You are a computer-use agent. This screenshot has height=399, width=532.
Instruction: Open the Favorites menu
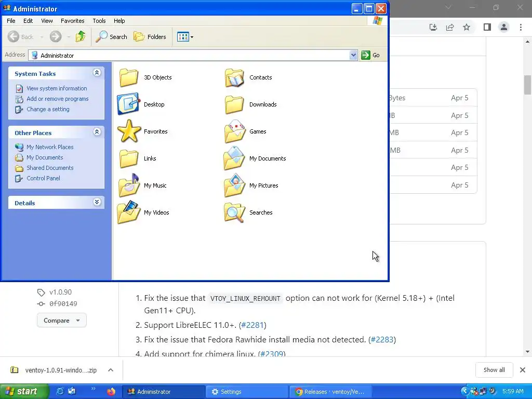tap(73, 21)
